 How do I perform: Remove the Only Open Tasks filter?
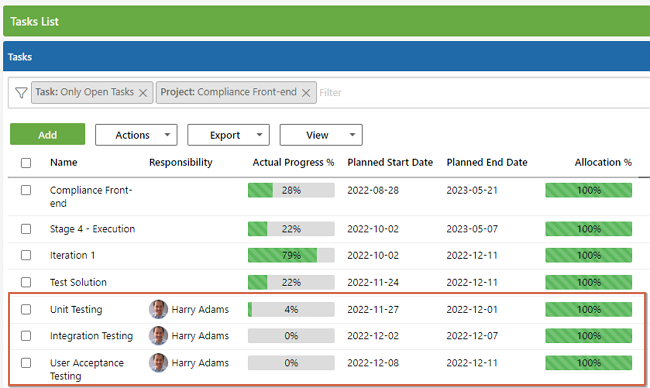click(x=143, y=93)
